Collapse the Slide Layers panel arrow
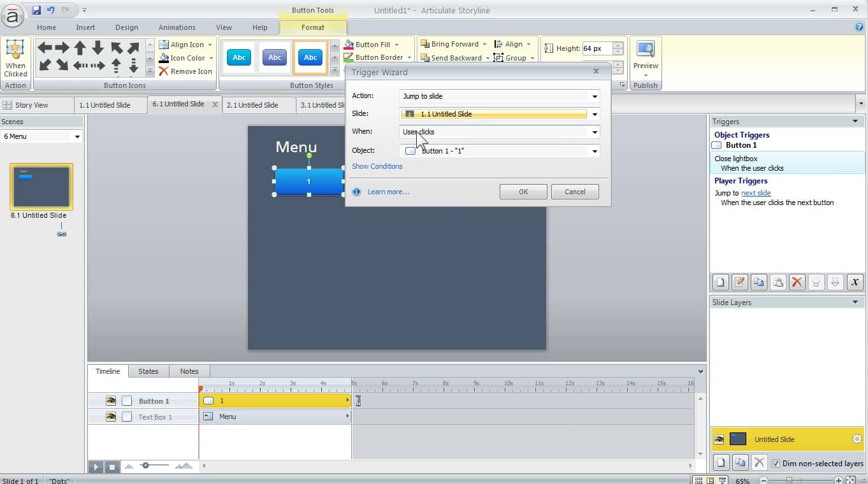Viewport: 868px width, 484px height. 855,302
